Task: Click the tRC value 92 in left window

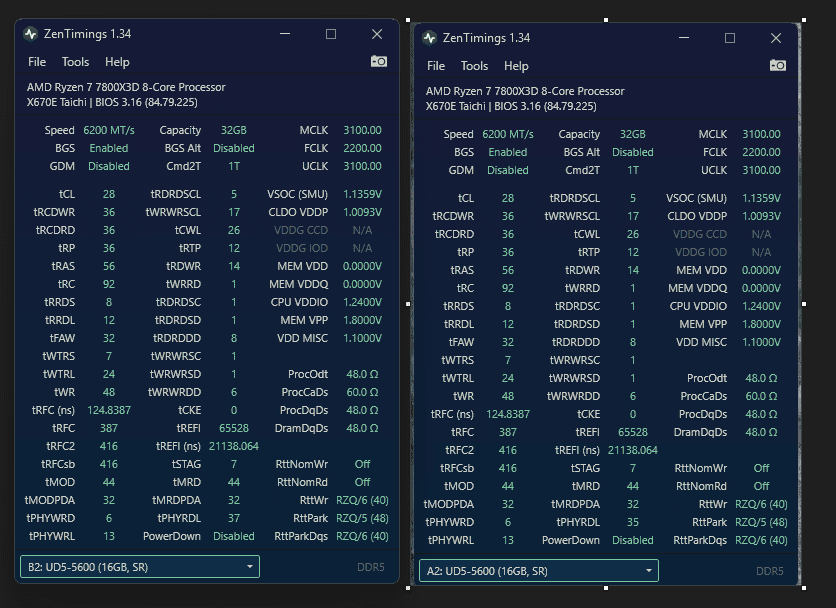Action: [109, 284]
